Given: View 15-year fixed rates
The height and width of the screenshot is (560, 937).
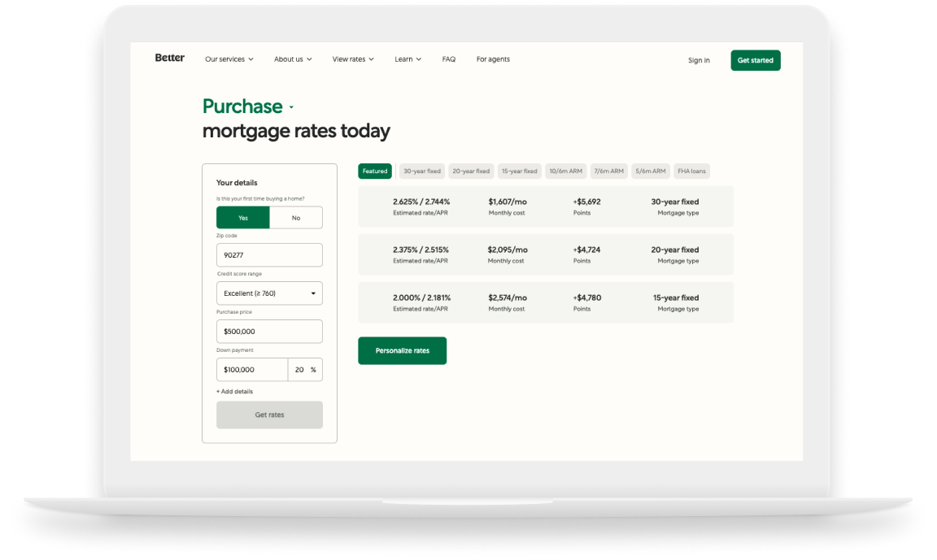Looking at the screenshot, I should point(520,171).
